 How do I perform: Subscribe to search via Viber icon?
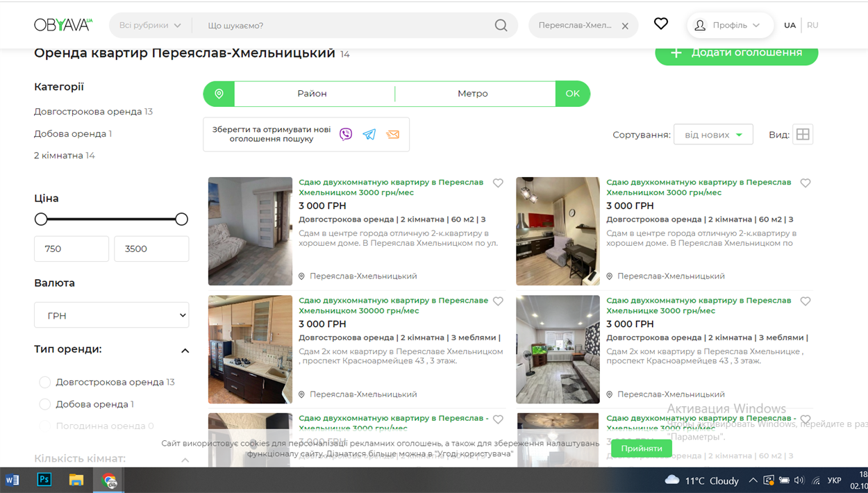[x=346, y=135]
